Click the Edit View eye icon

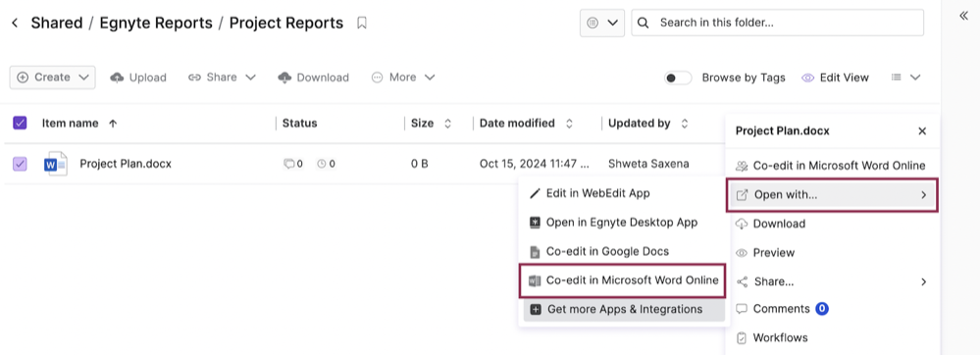pyautogui.click(x=807, y=77)
